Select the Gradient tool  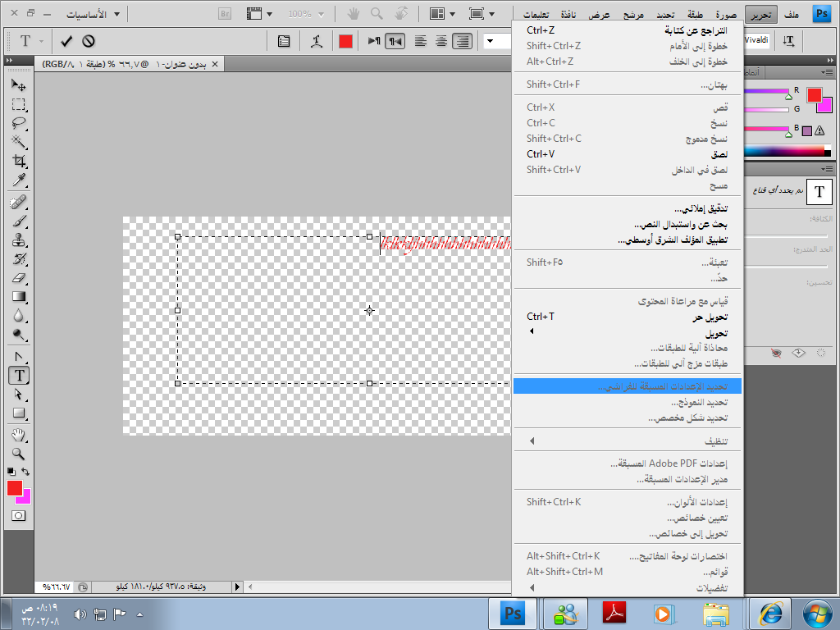(18, 297)
